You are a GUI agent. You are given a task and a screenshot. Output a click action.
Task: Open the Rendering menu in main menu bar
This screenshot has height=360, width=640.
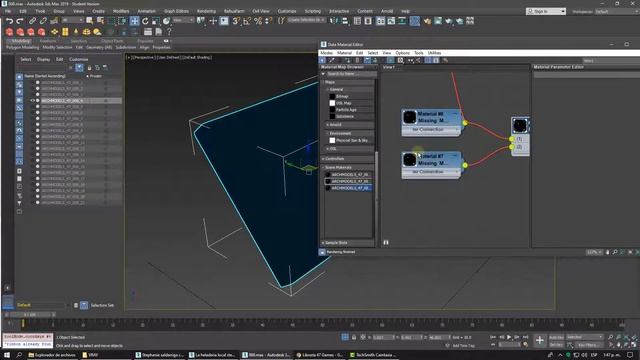pos(207,11)
